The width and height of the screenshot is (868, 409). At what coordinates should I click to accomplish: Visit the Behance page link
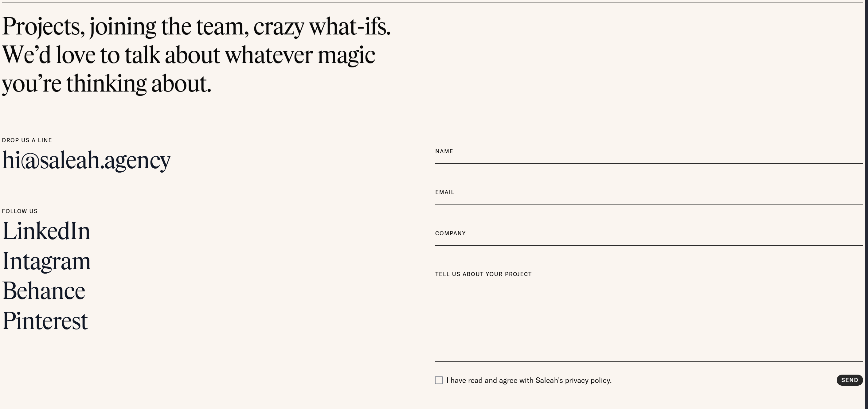[44, 291]
